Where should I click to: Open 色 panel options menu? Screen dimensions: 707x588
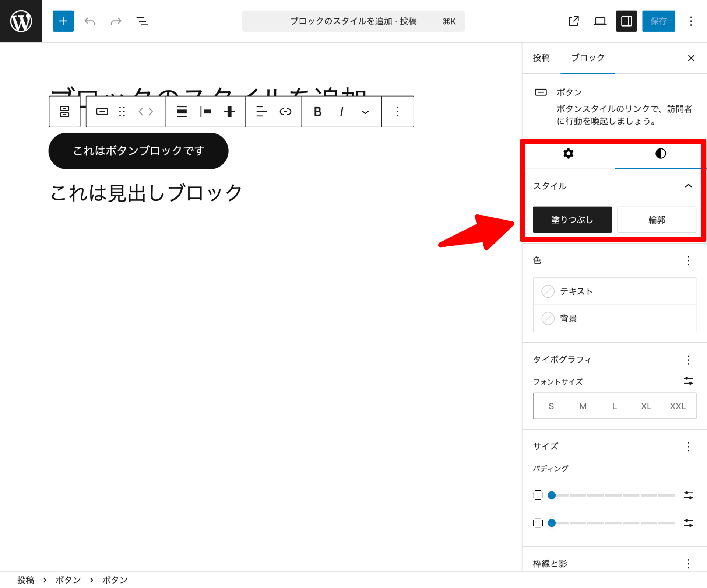[x=688, y=261]
